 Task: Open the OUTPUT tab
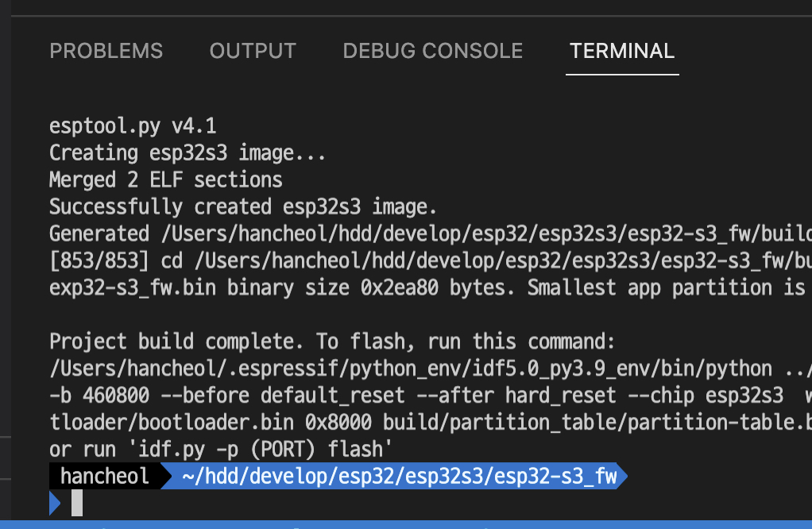pyautogui.click(x=253, y=52)
